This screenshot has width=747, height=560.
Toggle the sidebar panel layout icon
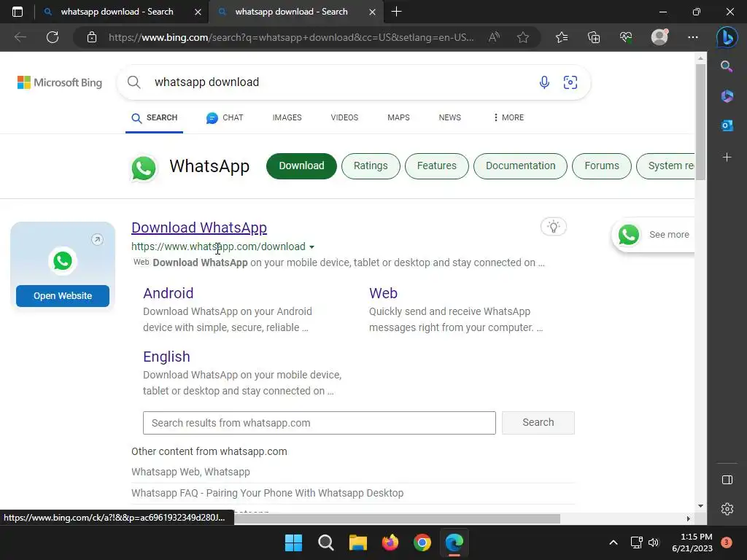[x=727, y=480]
